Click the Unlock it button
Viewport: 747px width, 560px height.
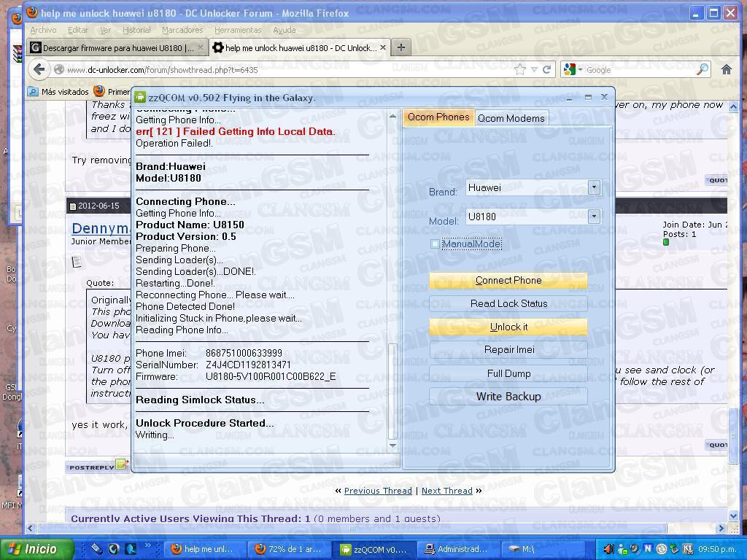(x=508, y=327)
